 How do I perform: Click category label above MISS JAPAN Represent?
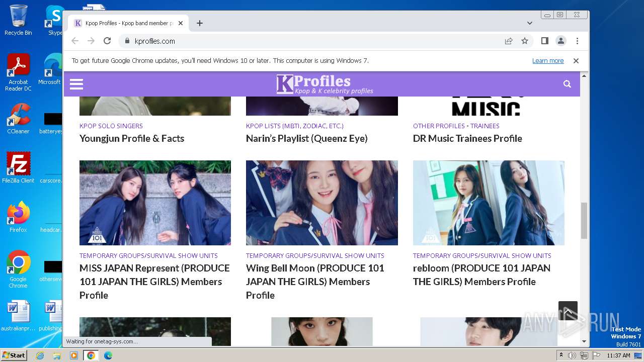point(148,255)
